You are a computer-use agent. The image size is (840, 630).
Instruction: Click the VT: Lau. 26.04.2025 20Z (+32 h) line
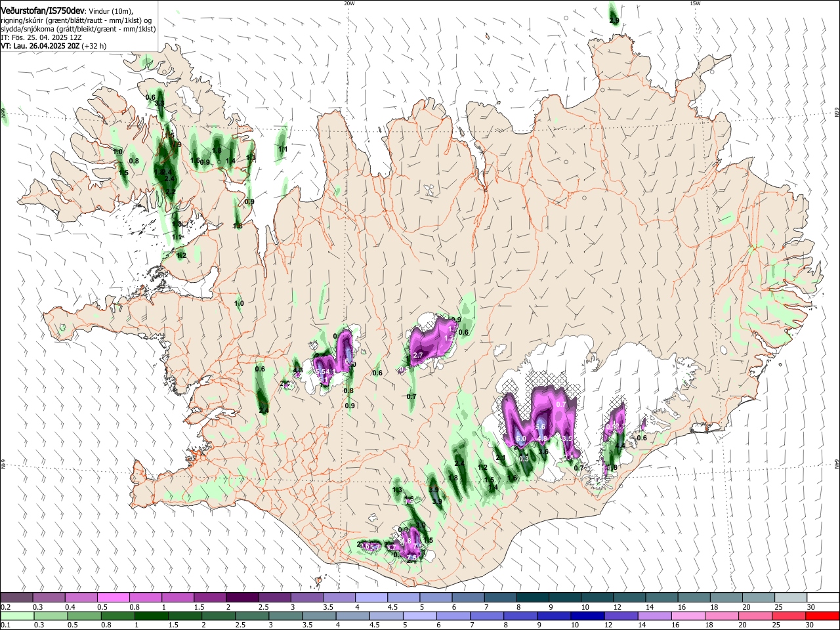[52, 46]
